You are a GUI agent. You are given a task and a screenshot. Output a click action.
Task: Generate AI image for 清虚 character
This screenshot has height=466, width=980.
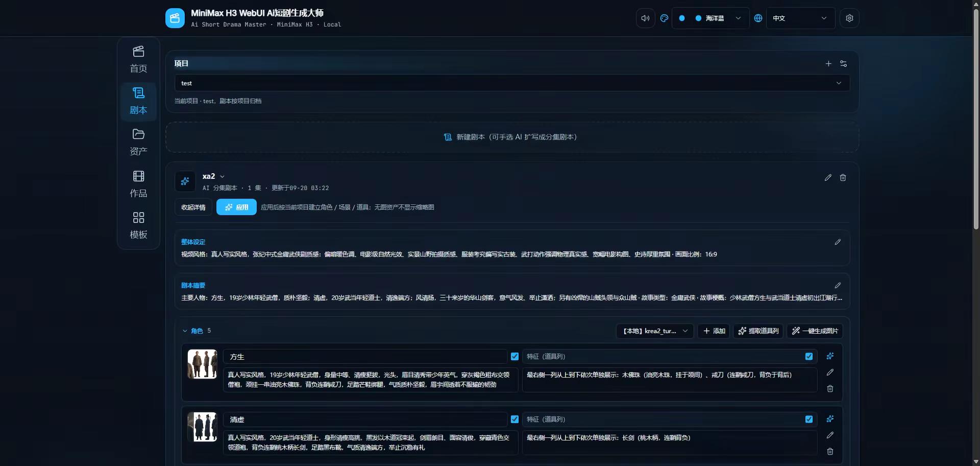(830, 419)
